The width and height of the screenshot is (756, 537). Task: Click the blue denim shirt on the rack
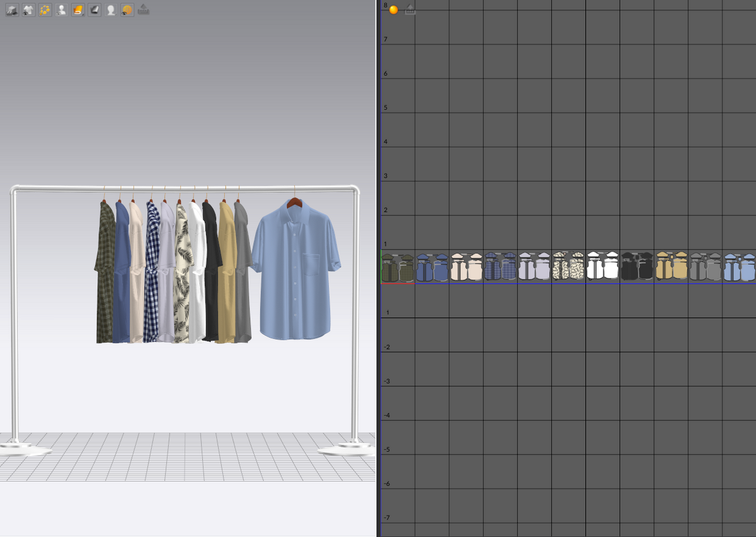122,271
